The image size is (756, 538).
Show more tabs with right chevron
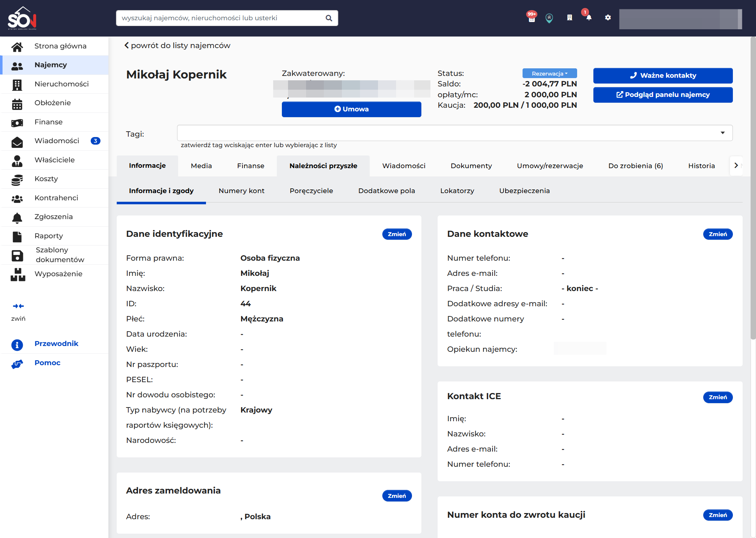tap(736, 166)
